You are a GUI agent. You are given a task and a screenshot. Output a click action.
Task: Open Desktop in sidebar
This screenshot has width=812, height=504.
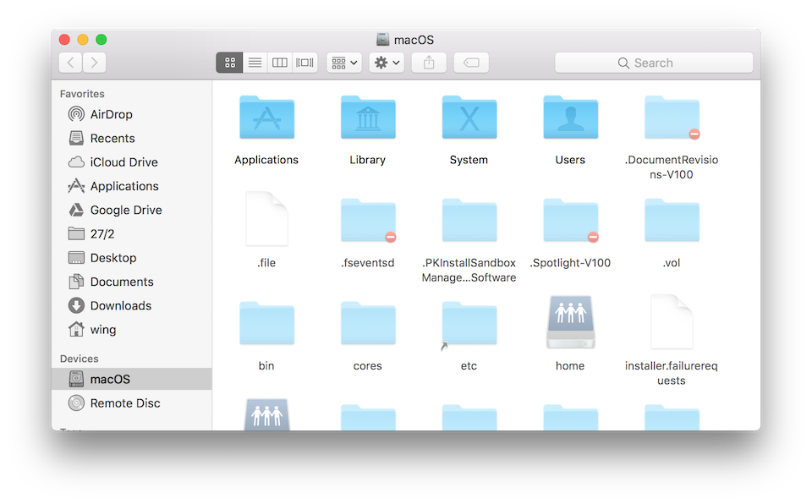point(112,257)
